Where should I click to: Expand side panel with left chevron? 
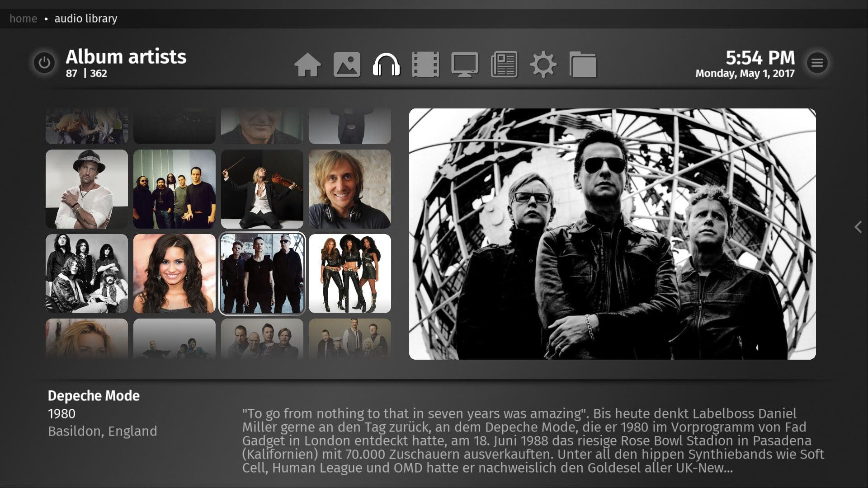858,227
